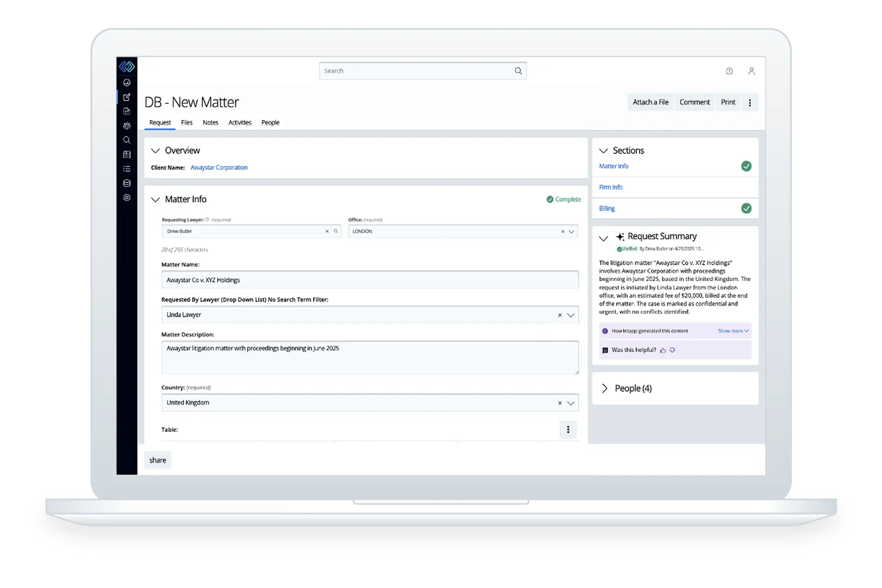
Task: Jump to Firm Info section link
Action: [611, 187]
